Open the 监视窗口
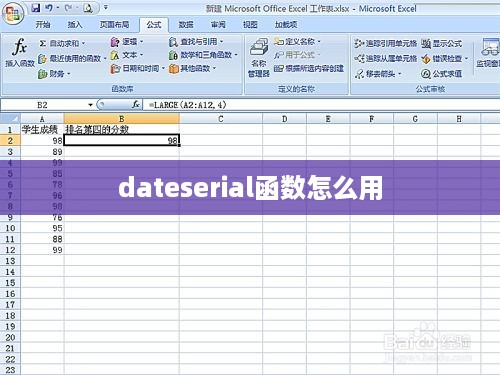500x375 pixels. [x=489, y=53]
